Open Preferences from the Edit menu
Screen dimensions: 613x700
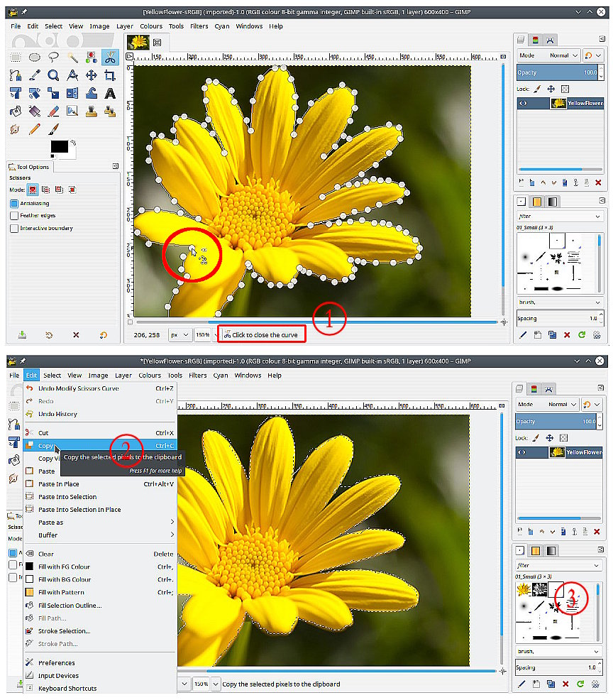tap(56, 663)
